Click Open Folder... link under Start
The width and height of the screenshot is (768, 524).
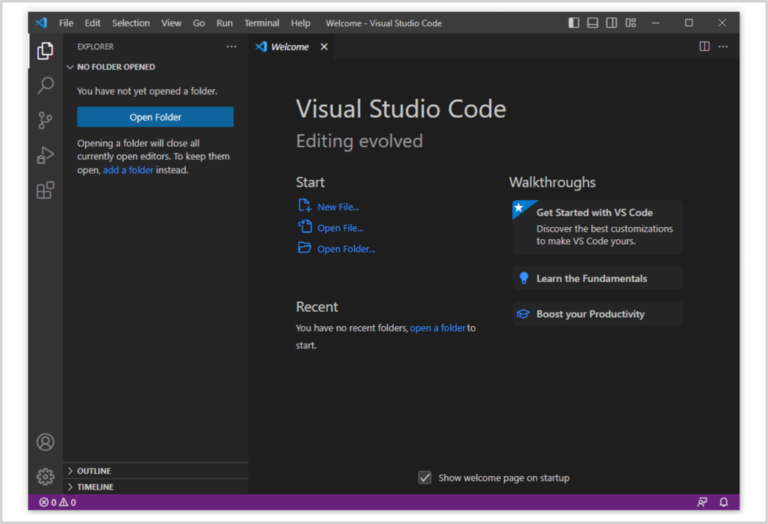point(346,249)
